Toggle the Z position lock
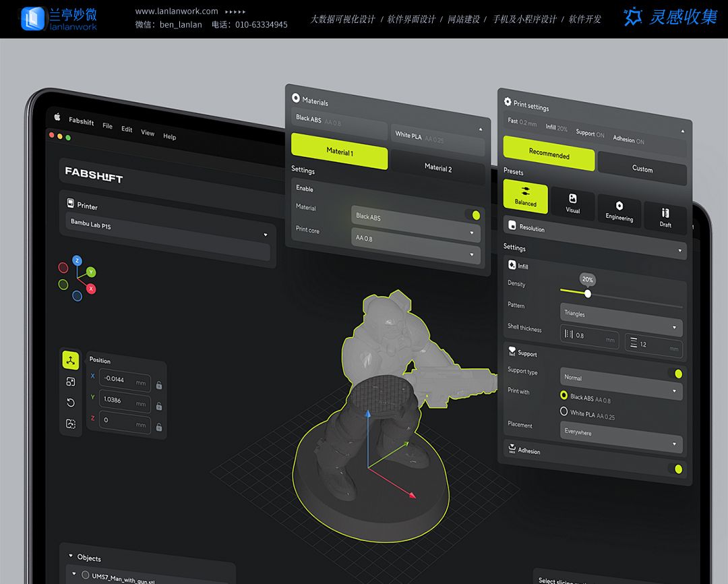This screenshot has width=728, height=584. click(159, 427)
